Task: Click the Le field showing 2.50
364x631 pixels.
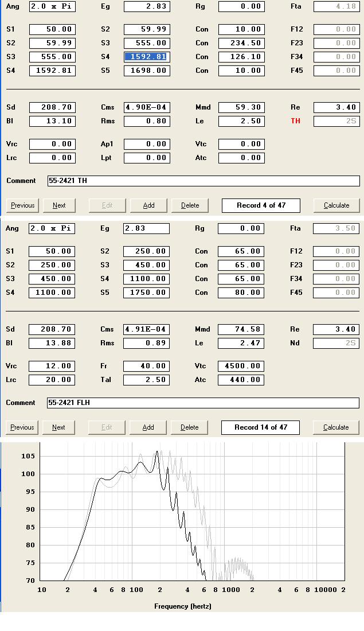Action: point(242,121)
